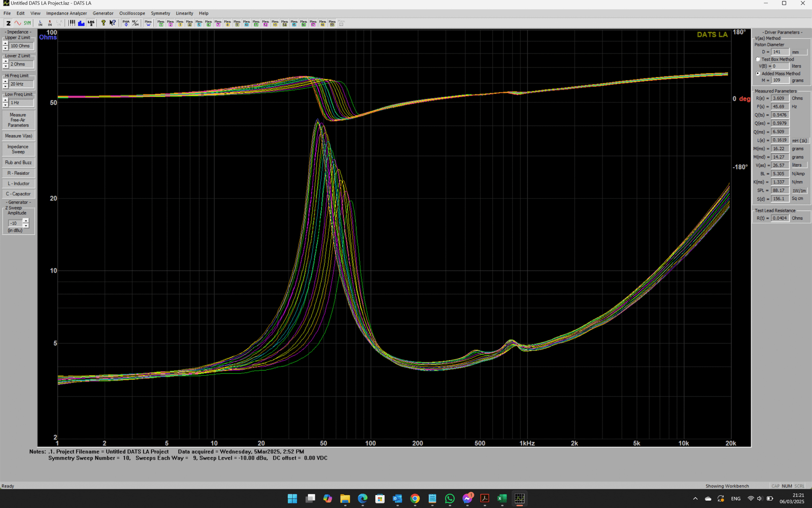Select the L IN left input icon

pyautogui.click(x=40, y=23)
